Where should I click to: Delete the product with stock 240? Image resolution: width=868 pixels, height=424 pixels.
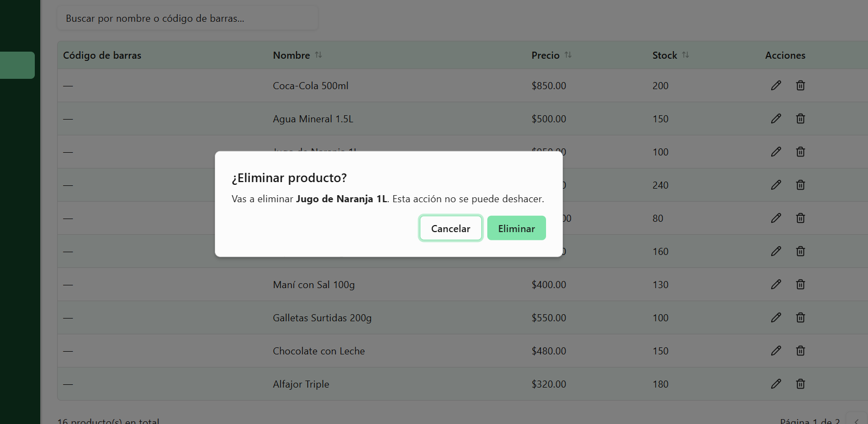pos(801,185)
